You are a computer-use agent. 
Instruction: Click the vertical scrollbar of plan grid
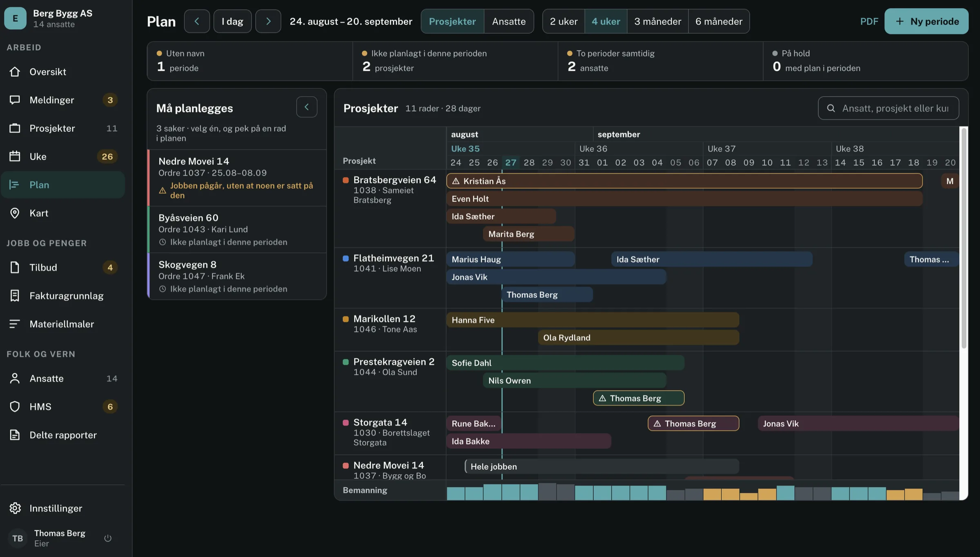(x=964, y=238)
